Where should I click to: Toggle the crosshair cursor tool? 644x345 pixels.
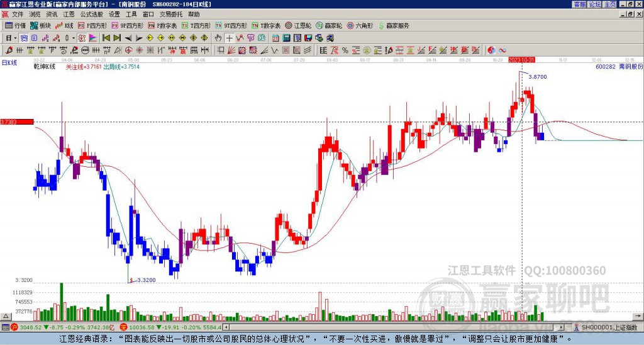229,38
